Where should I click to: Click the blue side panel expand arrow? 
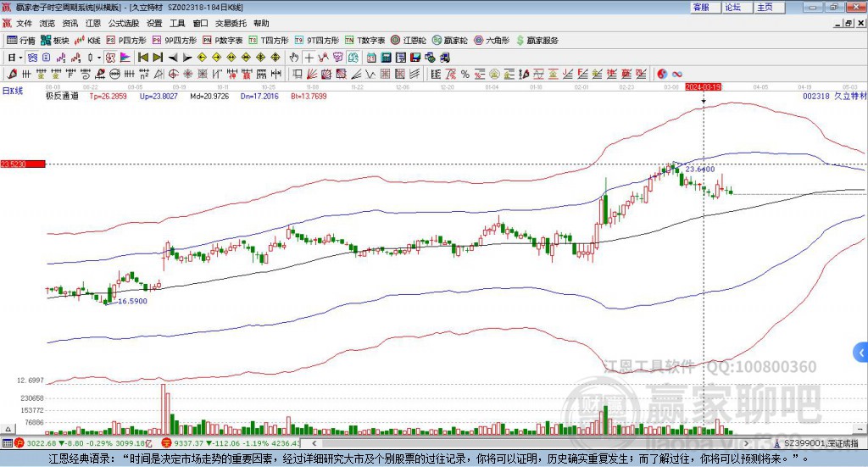coord(861,353)
